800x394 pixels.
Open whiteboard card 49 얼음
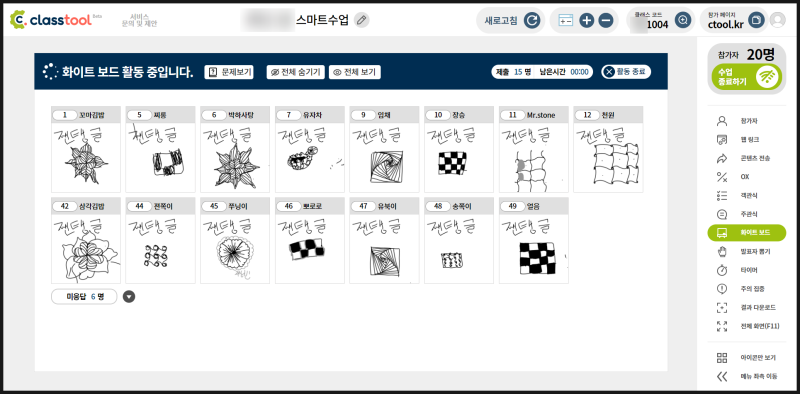[534, 240]
